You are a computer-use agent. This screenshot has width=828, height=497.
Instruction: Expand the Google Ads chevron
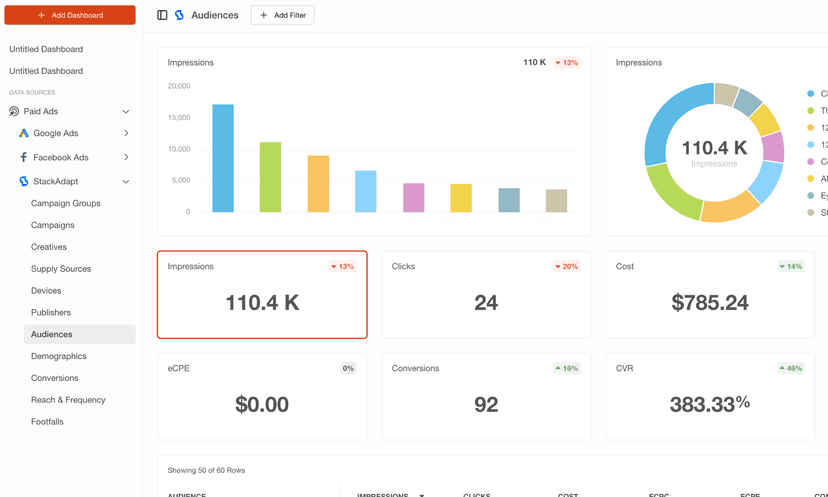tap(126, 133)
